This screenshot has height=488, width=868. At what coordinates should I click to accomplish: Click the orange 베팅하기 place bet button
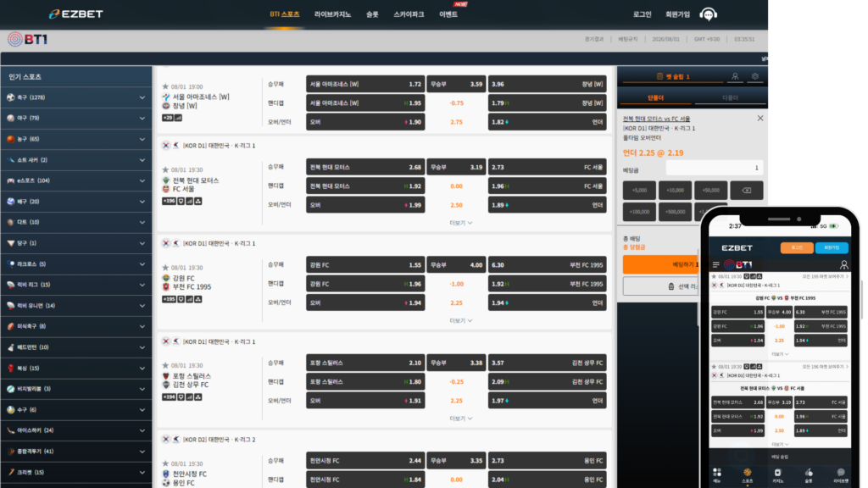click(662, 265)
